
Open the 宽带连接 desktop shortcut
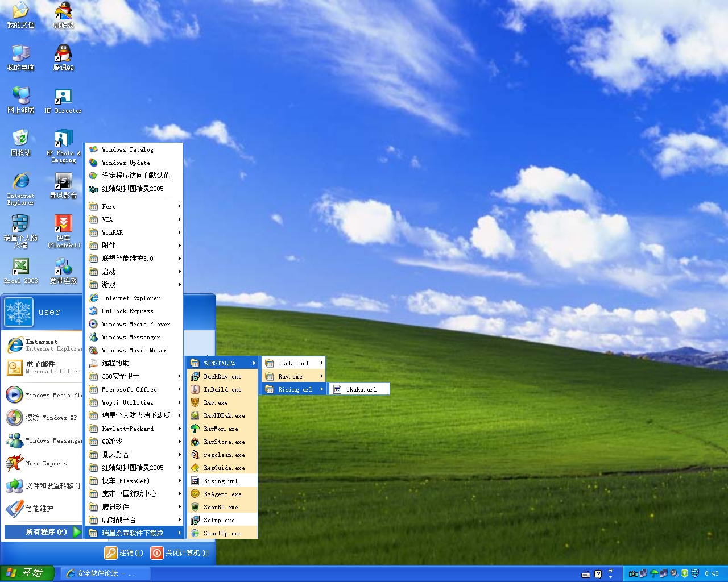[x=63, y=269]
